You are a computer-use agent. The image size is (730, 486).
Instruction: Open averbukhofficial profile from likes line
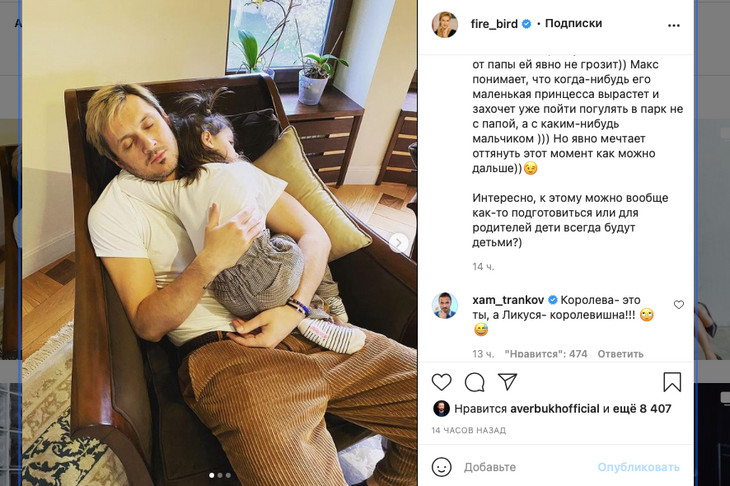554,409
